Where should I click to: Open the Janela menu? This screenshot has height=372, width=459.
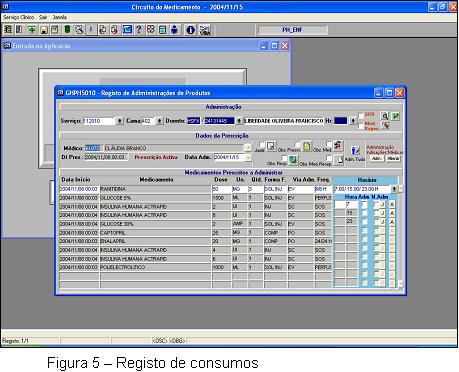(60, 17)
